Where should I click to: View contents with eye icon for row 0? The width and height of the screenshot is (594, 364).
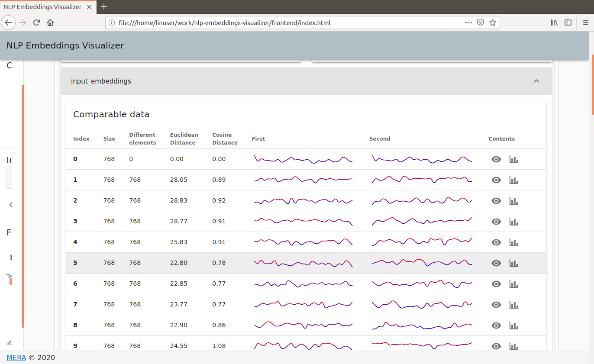(x=496, y=159)
